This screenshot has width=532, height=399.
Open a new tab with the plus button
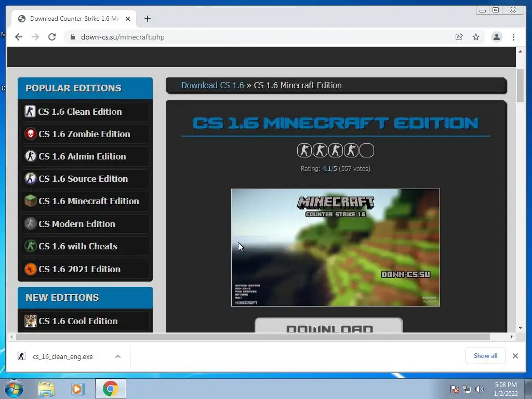pos(147,19)
